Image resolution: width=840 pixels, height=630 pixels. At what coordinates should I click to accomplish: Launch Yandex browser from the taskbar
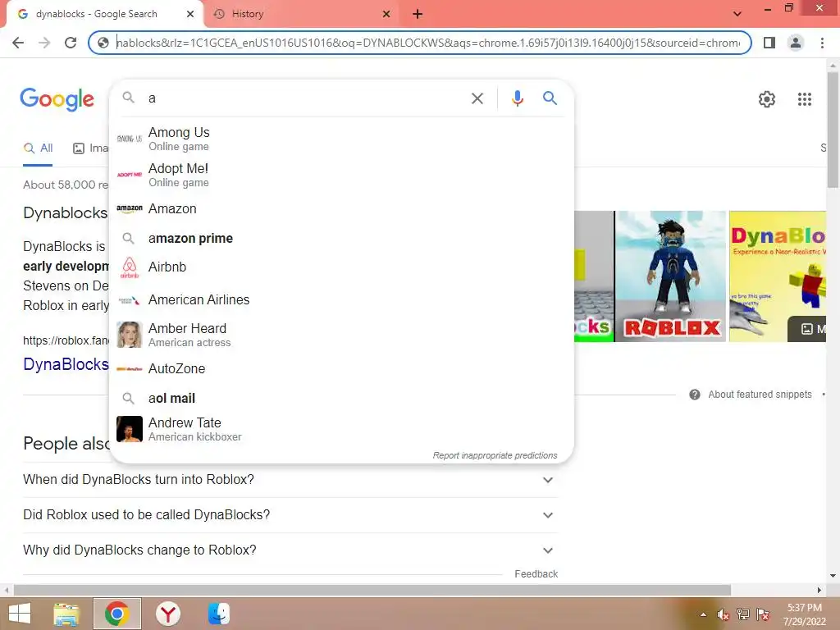168,614
